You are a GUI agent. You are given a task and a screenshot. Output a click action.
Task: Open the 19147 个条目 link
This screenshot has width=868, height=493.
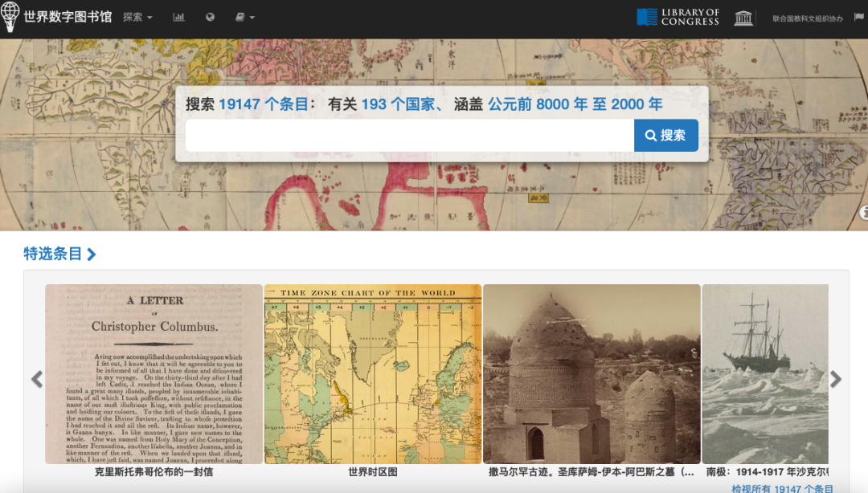pyautogui.click(x=264, y=104)
